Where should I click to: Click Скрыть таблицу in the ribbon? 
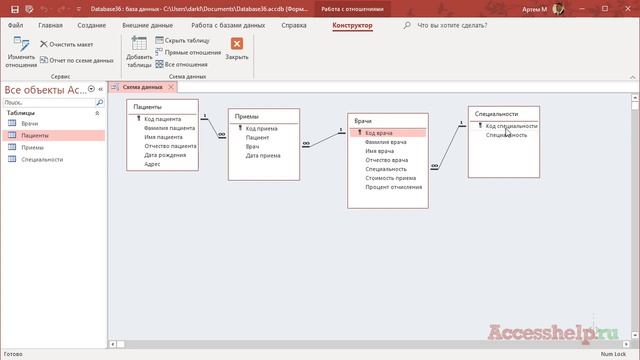click(x=182, y=40)
